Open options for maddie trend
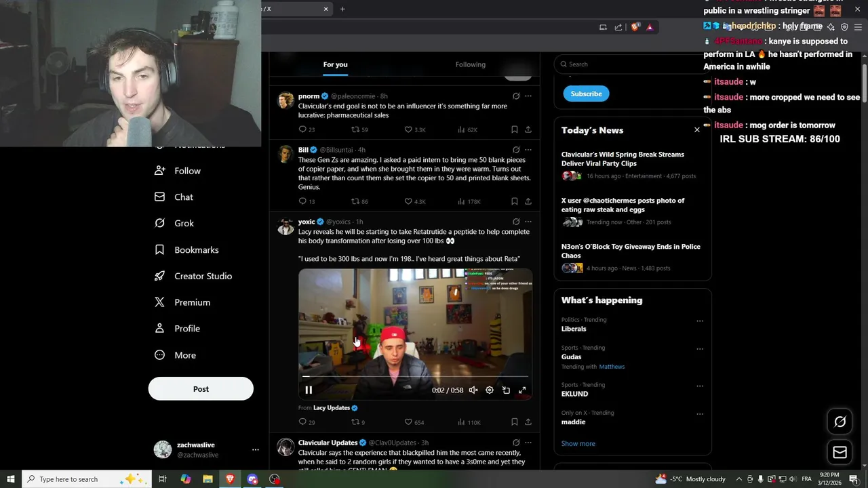Viewport: 868px width, 488px height. 700,414
